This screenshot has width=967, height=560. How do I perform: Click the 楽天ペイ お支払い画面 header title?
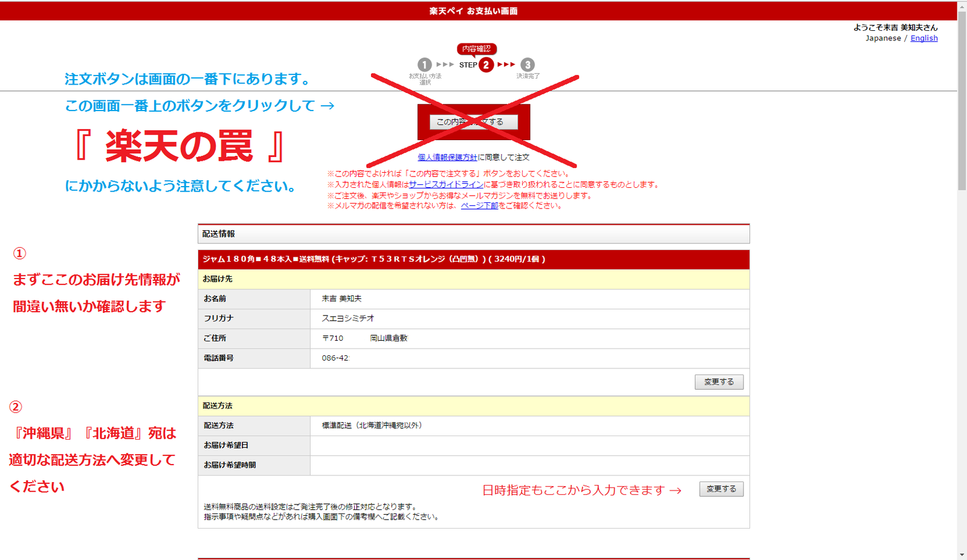click(x=474, y=11)
